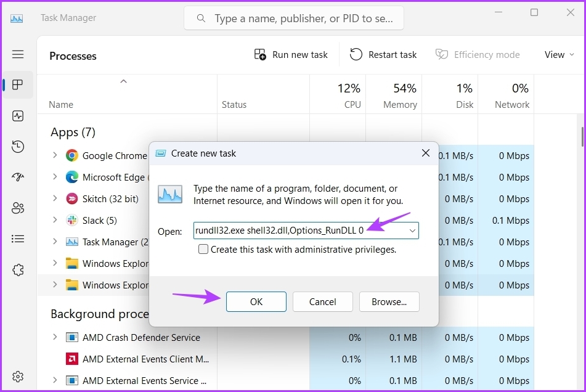586x392 pixels.
Task: Click the Apps (7) group heading
Action: click(73, 132)
